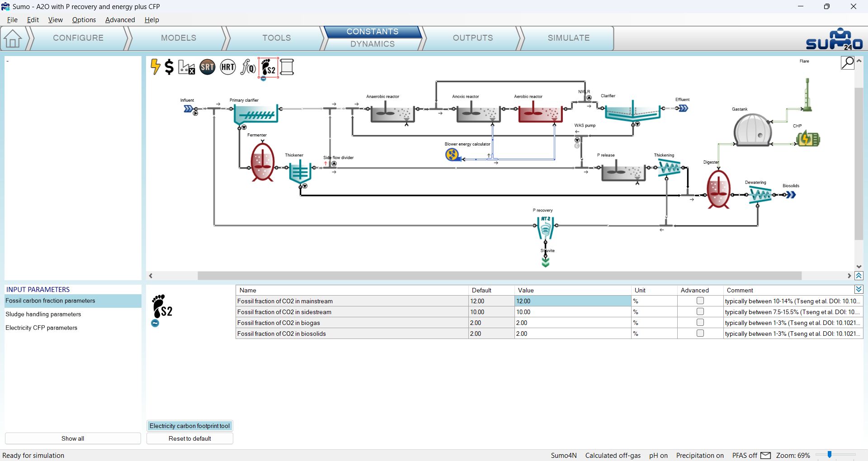
Task: Open the f(Q) function tool
Action: pyautogui.click(x=248, y=67)
